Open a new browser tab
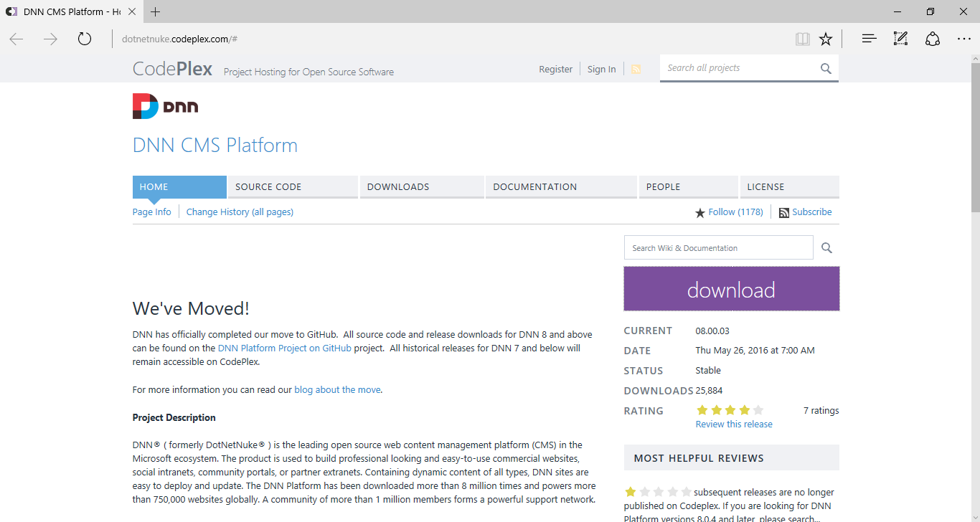The height and width of the screenshot is (522, 980). tap(156, 11)
